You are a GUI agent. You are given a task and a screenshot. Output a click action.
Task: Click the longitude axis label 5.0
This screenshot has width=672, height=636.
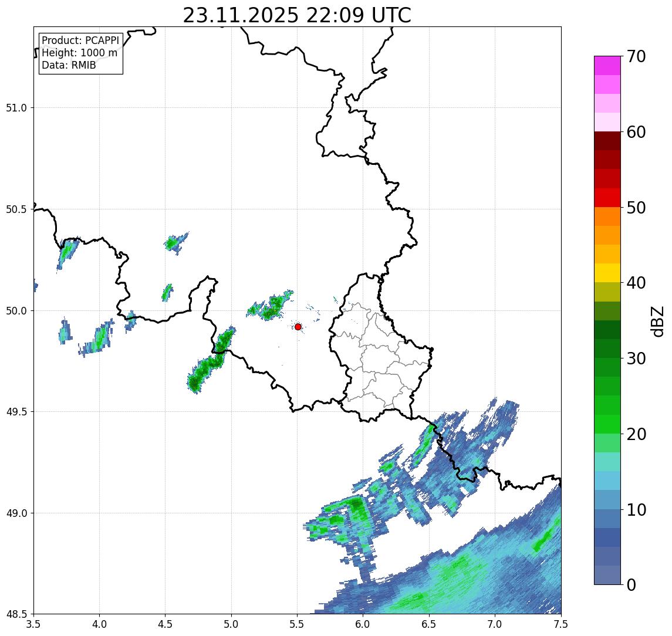[231, 624]
